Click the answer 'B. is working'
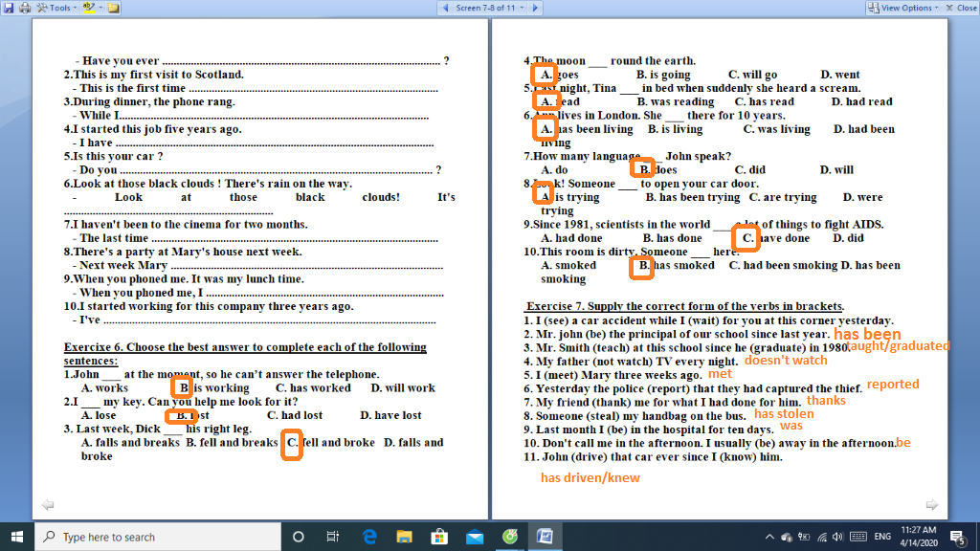 pyautogui.click(x=213, y=388)
